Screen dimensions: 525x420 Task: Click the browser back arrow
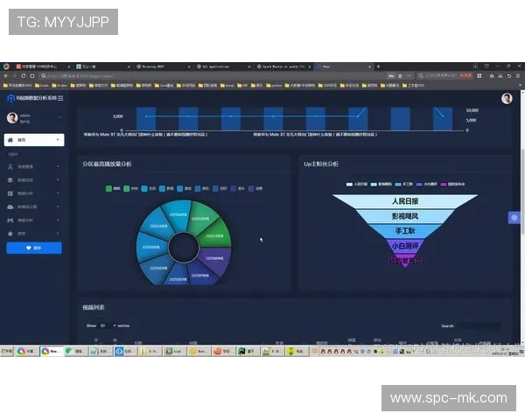6,76
